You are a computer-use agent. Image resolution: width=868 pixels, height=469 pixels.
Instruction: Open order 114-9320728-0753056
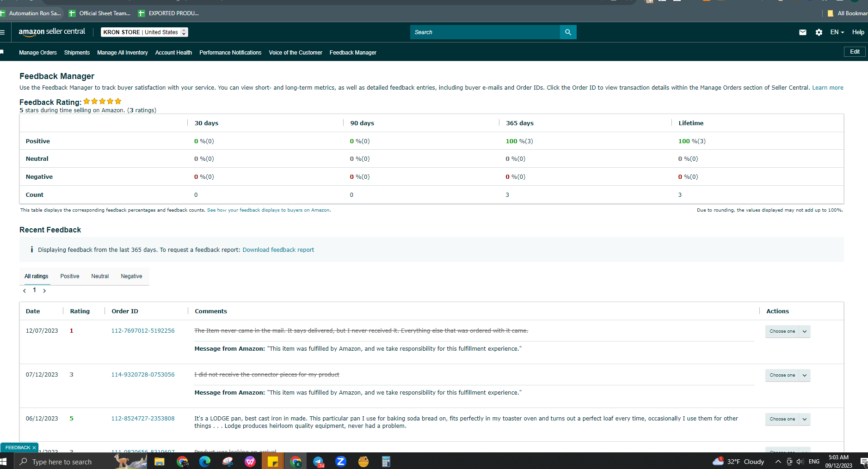point(143,375)
